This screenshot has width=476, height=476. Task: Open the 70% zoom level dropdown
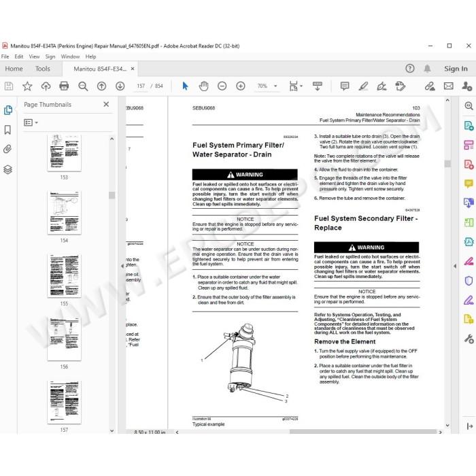pyautogui.click(x=267, y=86)
